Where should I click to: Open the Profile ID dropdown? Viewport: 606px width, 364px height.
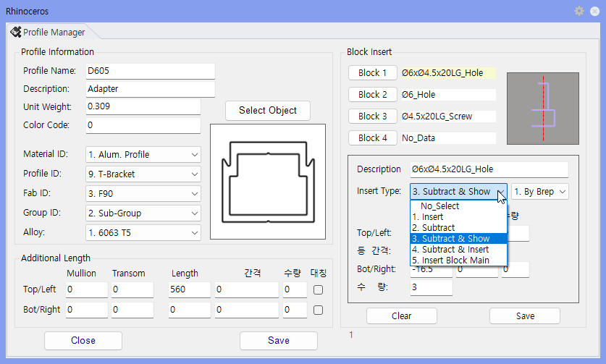tap(143, 174)
